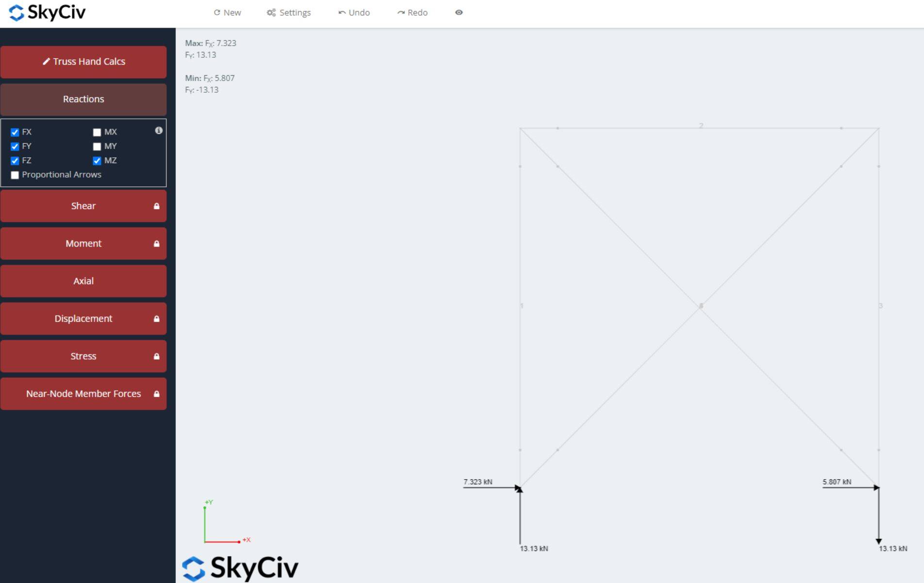Viewport: 924px width, 583px height.
Task: Enable the MX reaction checkbox
Action: point(97,132)
